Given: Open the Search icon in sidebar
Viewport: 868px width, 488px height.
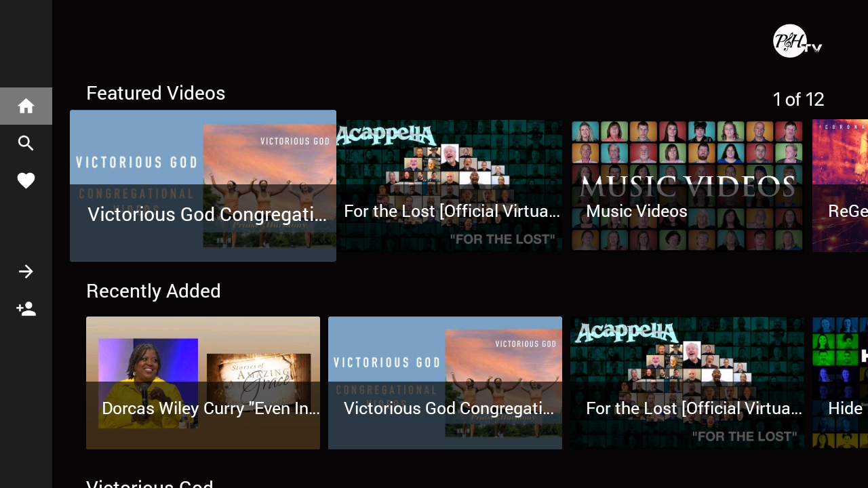Looking at the screenshot, I should [26, 143].
